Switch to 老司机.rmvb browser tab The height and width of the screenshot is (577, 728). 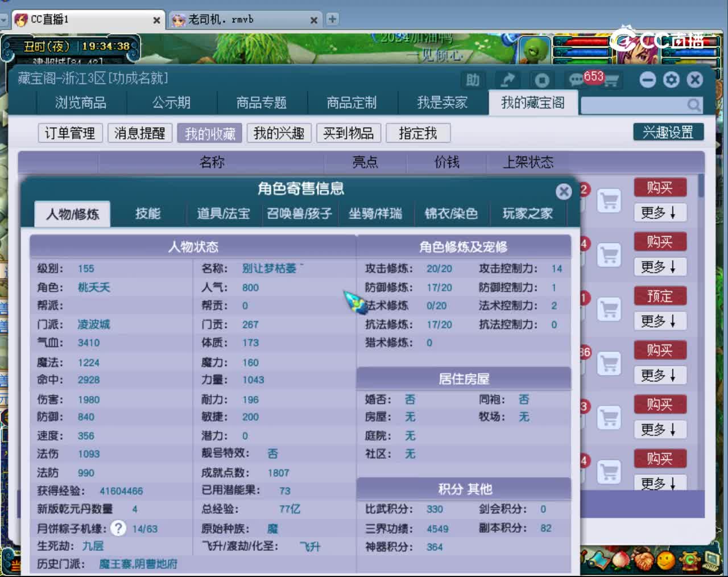[245, 19]
